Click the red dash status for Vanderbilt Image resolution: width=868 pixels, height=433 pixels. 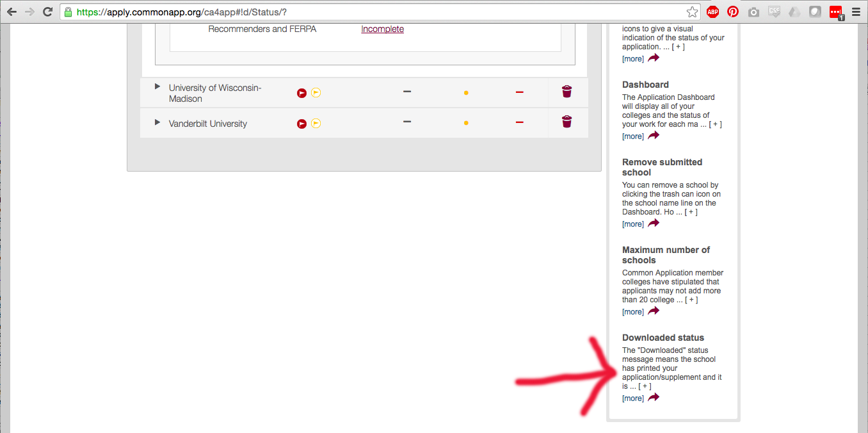(519, 122)
